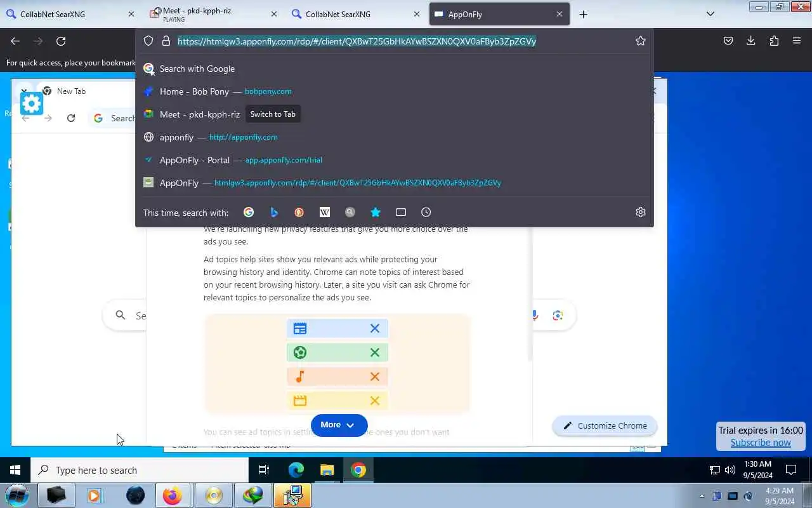Click the Subscribe now link
This screenshot has height=508, width=812.
tap(761, 443)
